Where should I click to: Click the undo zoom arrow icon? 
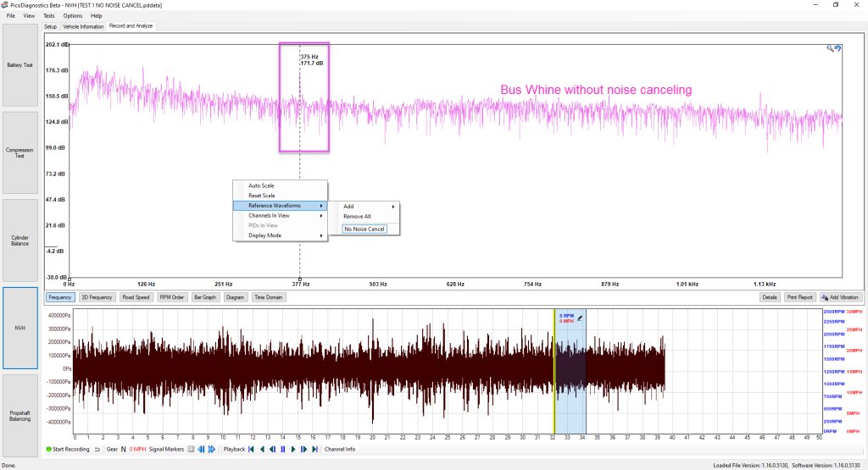coord(837,48)
